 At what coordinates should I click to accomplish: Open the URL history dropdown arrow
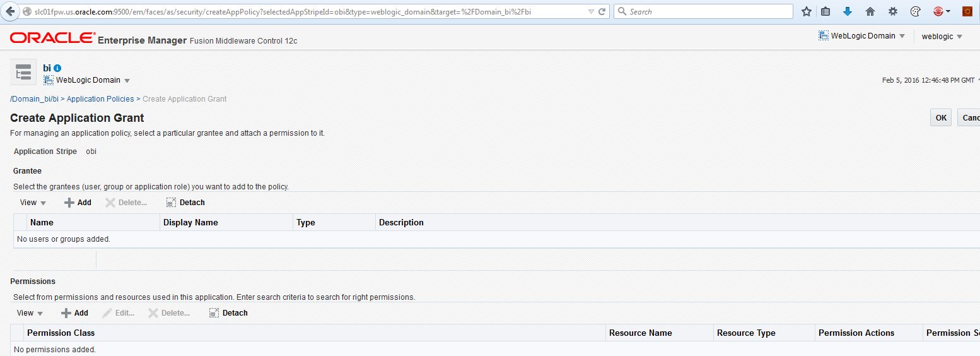pyautogui.click(x=591, y=11)
